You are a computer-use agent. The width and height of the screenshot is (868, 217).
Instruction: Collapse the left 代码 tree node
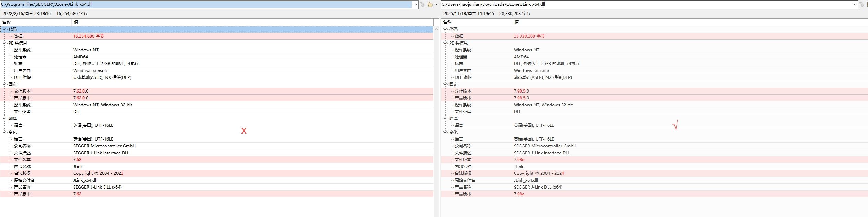tap(4, 29)
